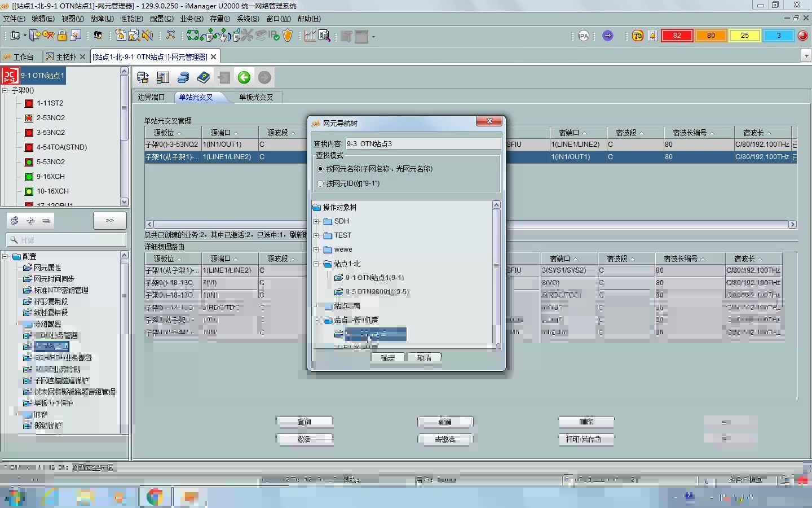Viewport: 812px width, 508px height.
Task: Click the navigation tree vertical scrollbar
Action: [496, 275]
